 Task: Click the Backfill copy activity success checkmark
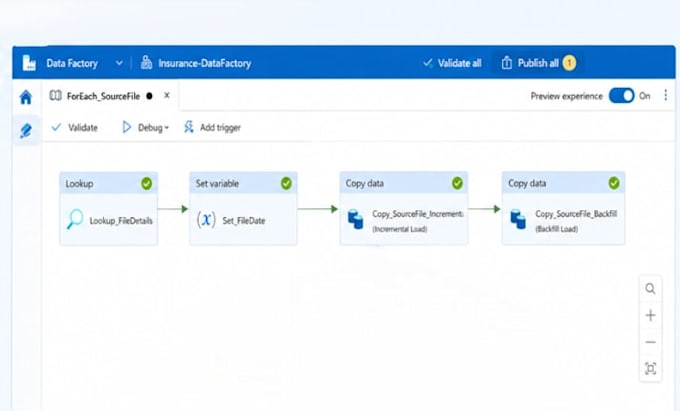(x=614, y=183)
